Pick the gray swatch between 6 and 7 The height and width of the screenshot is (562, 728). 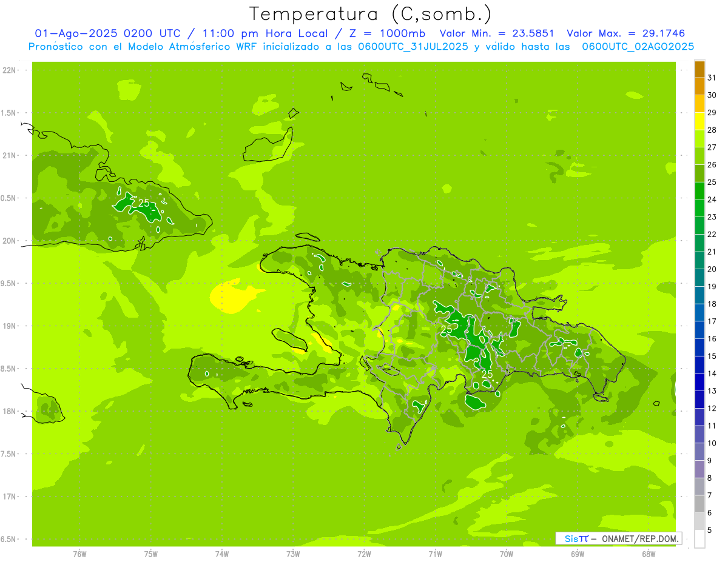tap(699, 504)
